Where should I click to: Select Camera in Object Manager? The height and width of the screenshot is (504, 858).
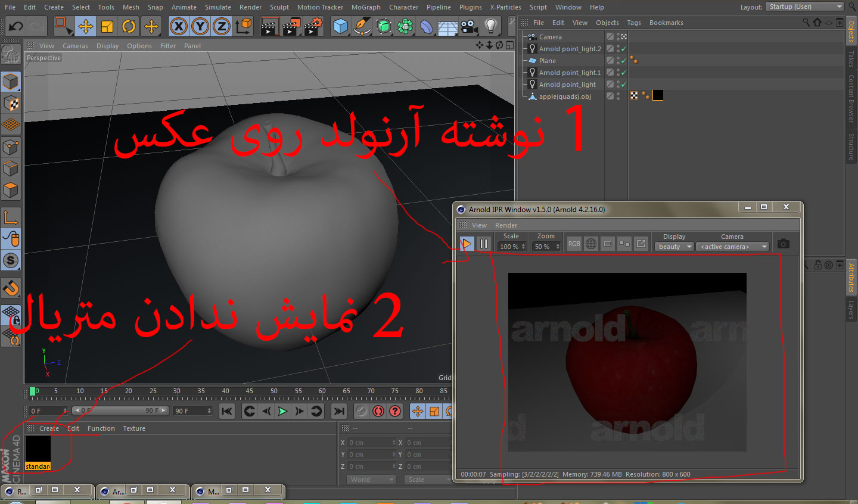coord(550,37)
